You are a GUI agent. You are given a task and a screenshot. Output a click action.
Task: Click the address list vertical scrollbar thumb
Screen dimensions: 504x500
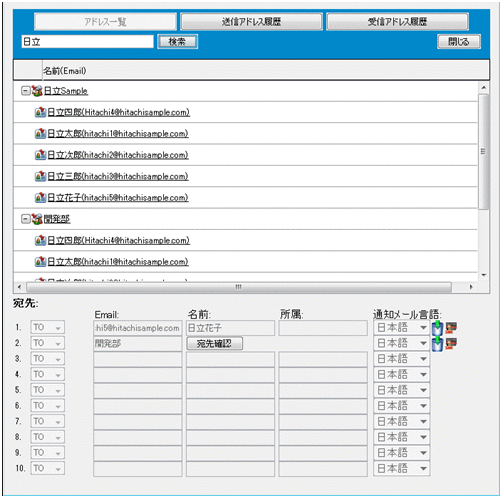[x=483, y=152]
